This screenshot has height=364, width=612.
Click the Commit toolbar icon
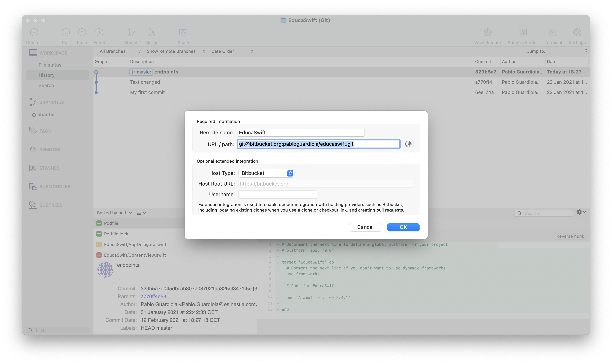[34, 32]
